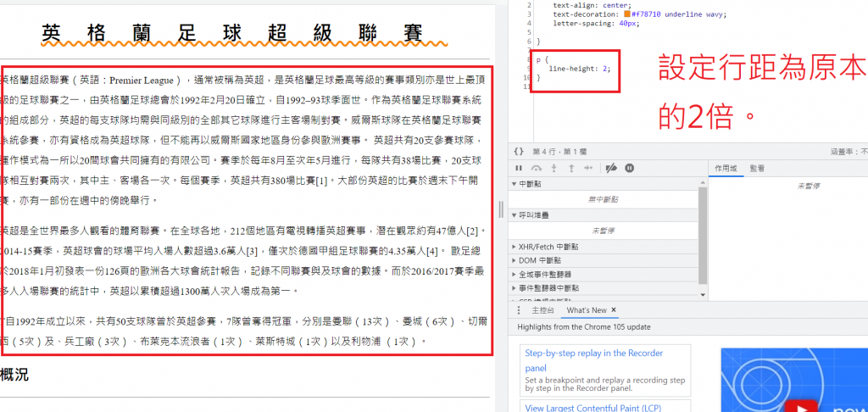Click the pretty print braces icon

[519, 151]
